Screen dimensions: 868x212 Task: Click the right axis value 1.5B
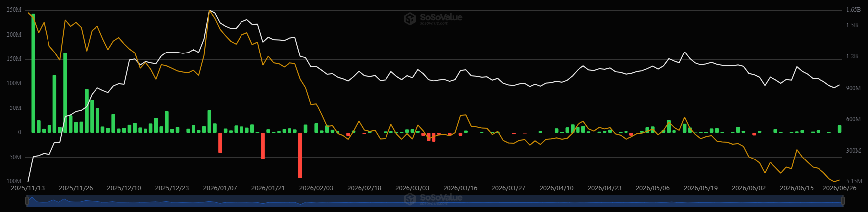click(852, 25)
